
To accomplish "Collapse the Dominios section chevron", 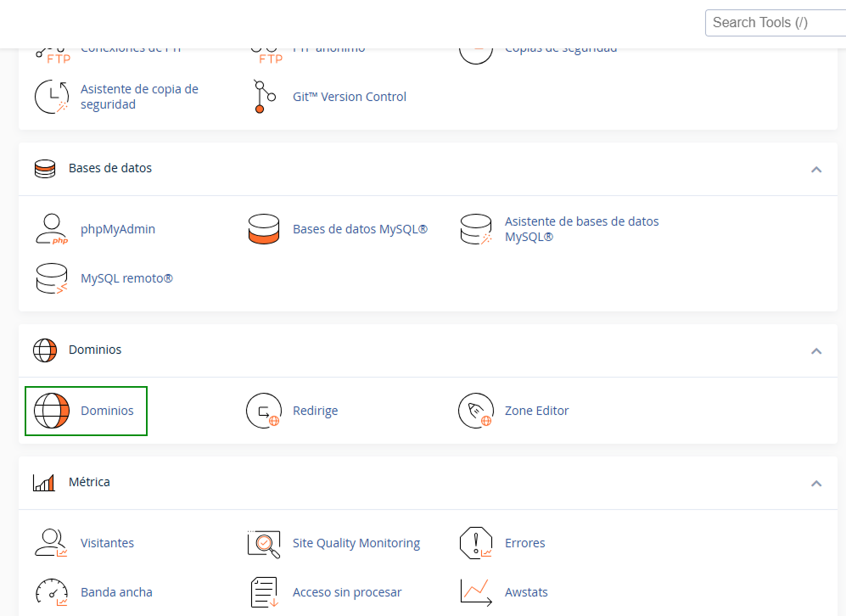I will pos(816,350).
